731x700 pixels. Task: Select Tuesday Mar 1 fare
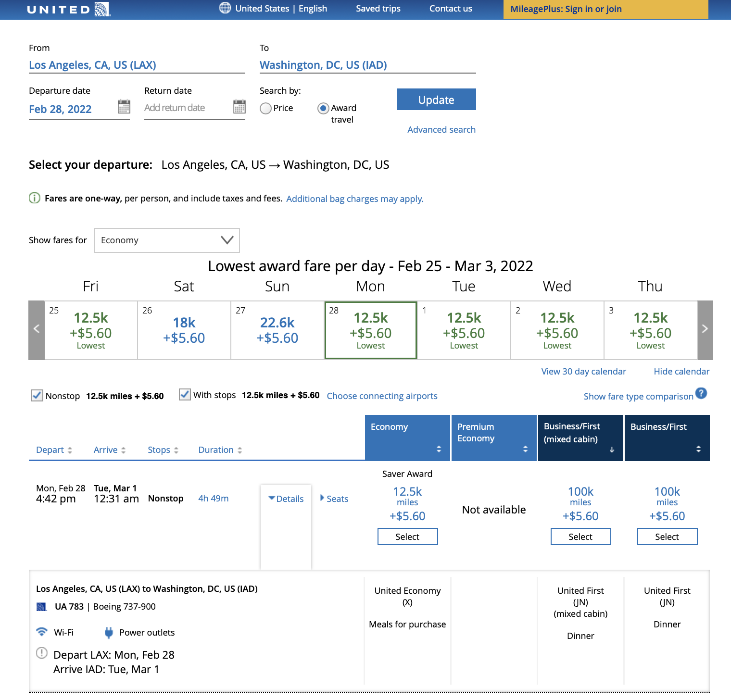click(464, 330)
